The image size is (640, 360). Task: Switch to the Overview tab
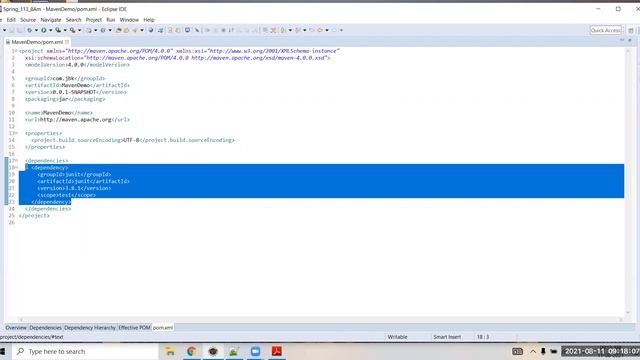pos(16,328)
